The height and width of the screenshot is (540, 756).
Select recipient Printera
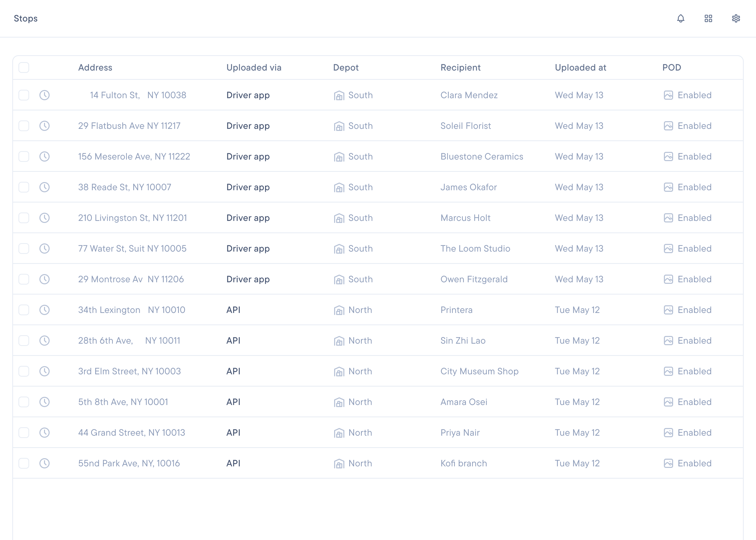point(456,310)
